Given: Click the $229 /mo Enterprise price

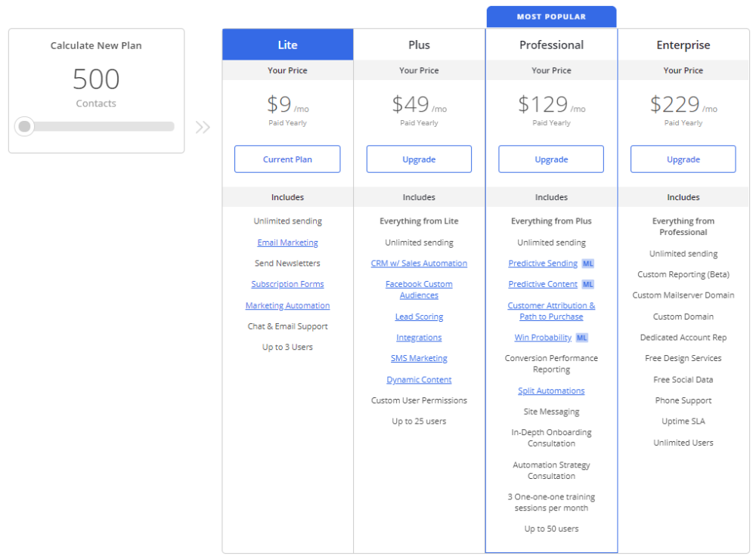Looking at the screenshot, I should point(683,104).
